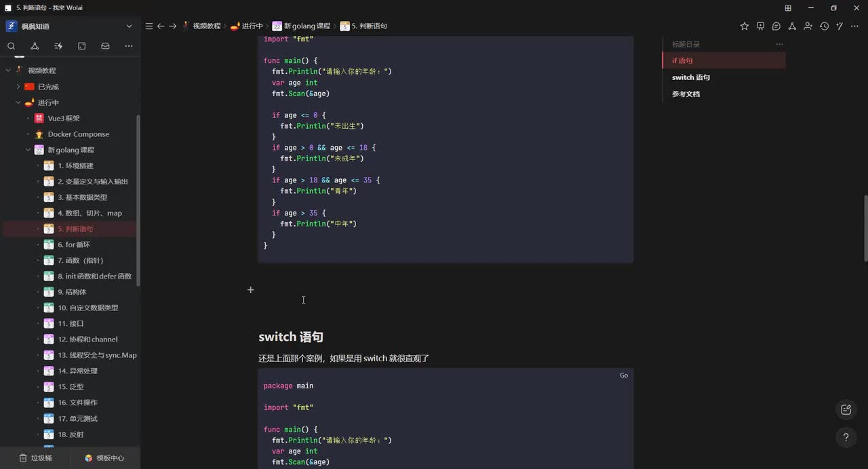This screenshot has width=868, height=469.
Task: Collapse the 新 golang 课程 node
Action: click(x=28, y=150)
